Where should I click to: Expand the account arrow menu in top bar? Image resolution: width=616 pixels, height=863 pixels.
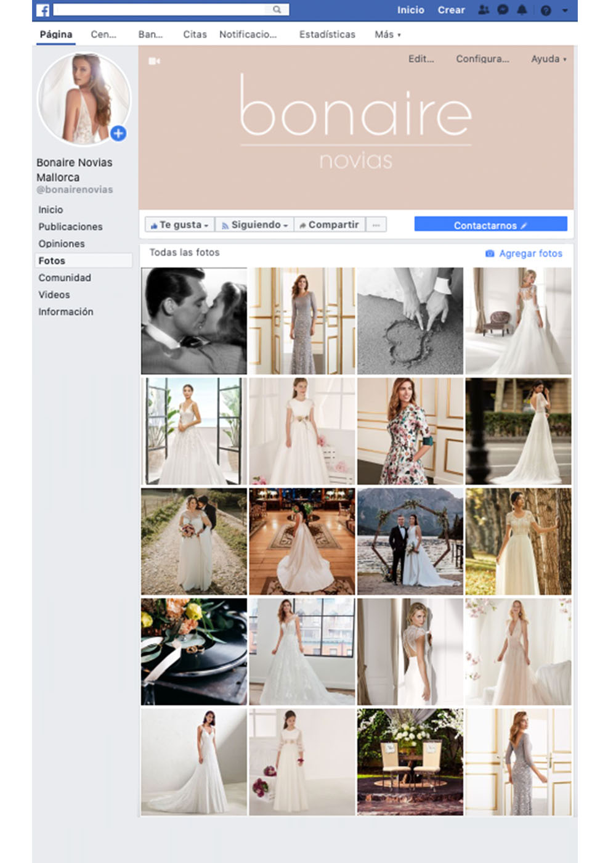click(x=565, y=10)
